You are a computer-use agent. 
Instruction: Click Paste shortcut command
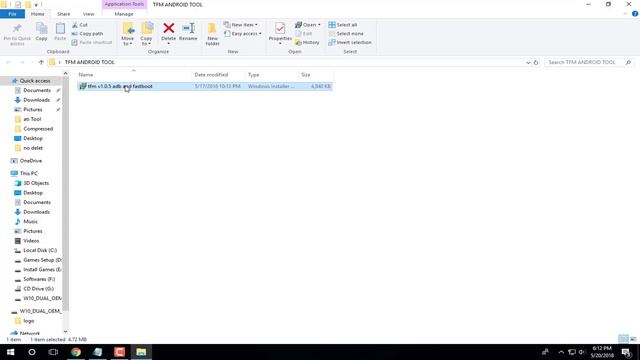[91, 42]
